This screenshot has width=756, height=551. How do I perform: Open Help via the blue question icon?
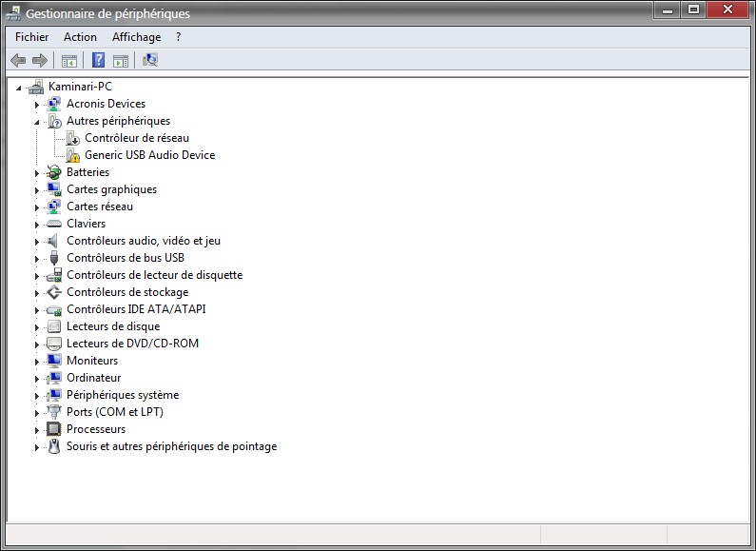pyautogui.click(x=98, y=60)
